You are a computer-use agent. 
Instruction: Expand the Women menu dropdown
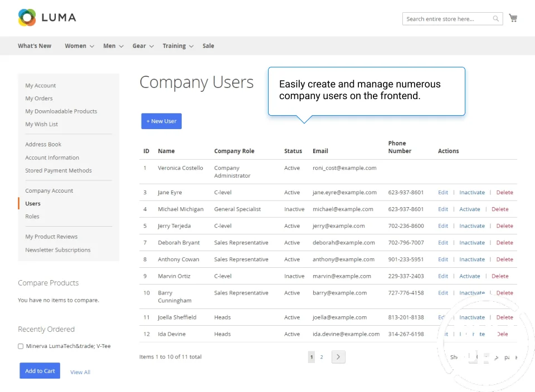point(79,46)
